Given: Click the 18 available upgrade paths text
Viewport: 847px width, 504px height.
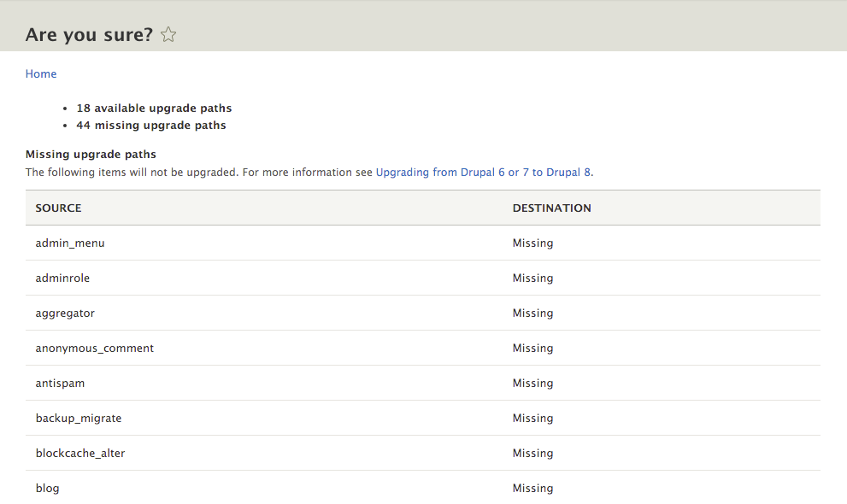Looking at the screenshot, I should (154, 108).
